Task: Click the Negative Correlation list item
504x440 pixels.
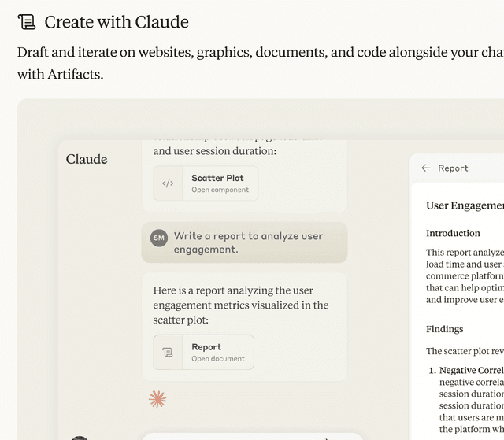Action: [471, 370]
